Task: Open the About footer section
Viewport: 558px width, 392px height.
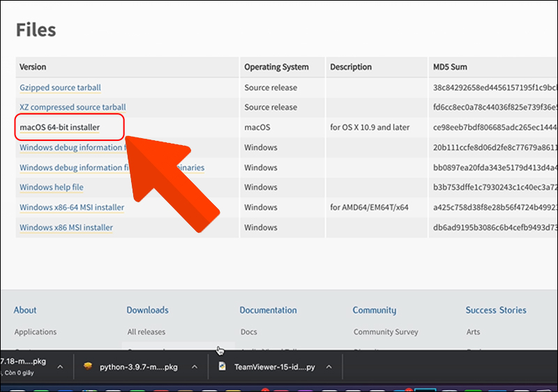Action: (x=25, y=310)
